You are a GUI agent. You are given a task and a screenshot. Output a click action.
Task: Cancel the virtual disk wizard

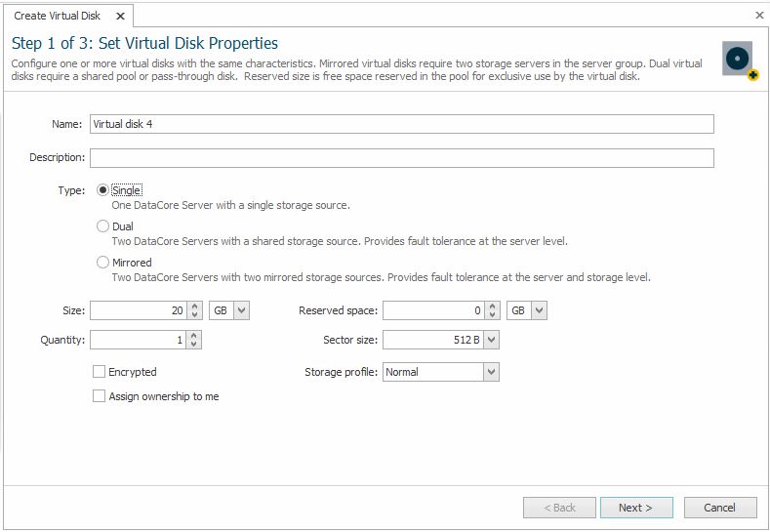pyautogui.click(x=719, y=508)
